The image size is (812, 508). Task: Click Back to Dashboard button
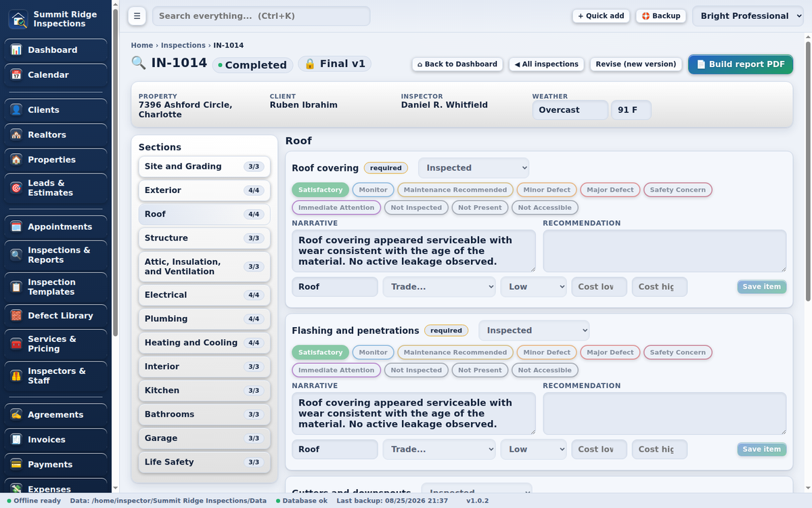pos(457,64)
